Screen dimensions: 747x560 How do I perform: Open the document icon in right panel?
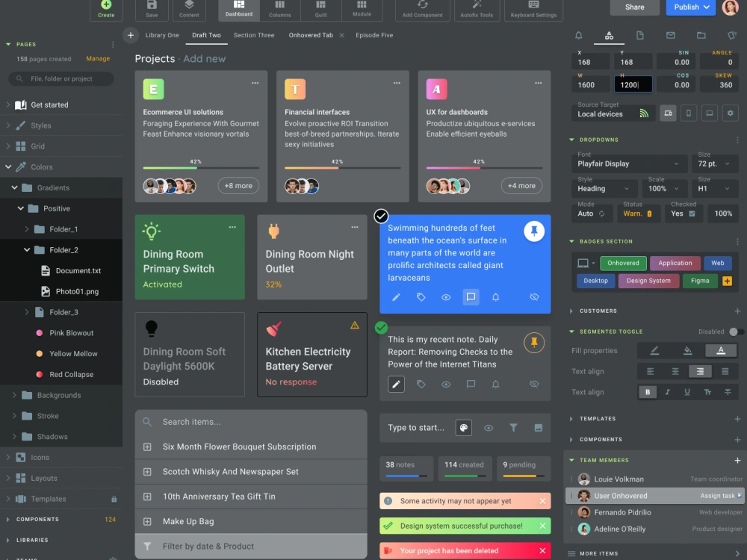coord(640,35)
